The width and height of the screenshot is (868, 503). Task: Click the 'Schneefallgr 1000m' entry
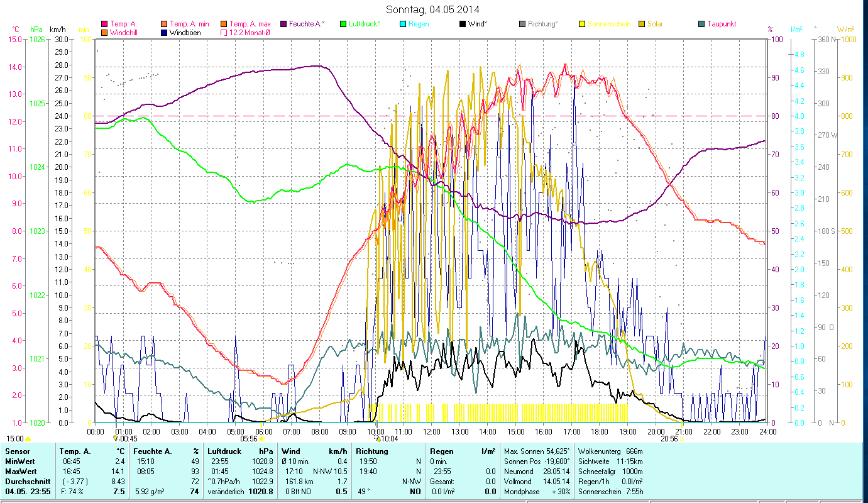pyautogui.click(x=610, y=472)
